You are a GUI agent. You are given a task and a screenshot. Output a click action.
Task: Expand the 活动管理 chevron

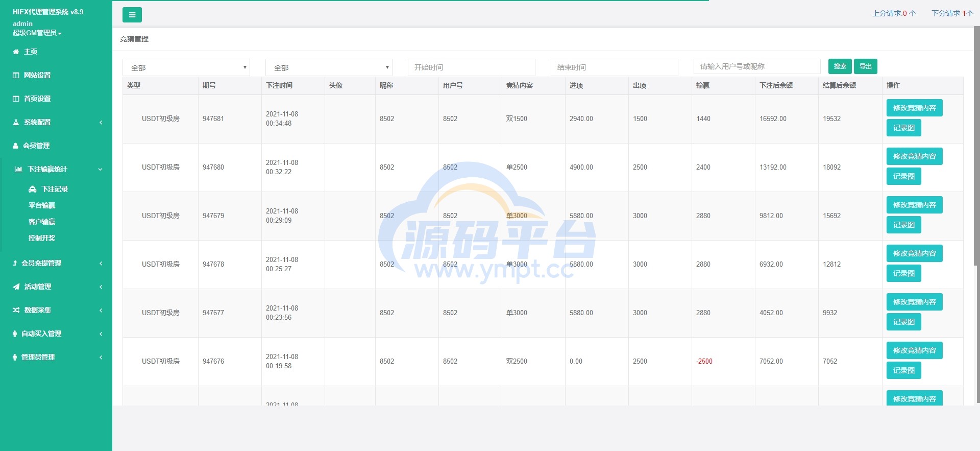pos(101,287)
